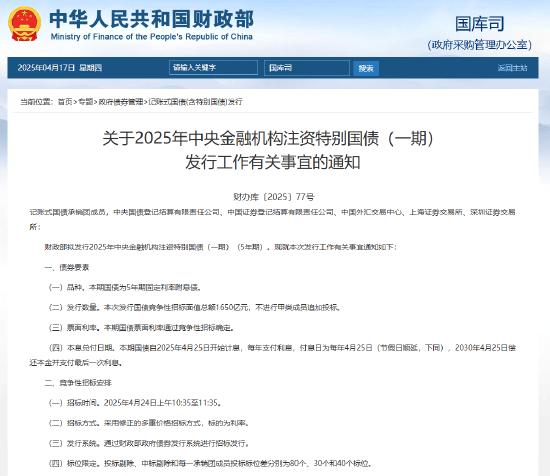Click the title line 发行工作有关事宜的通知
This screenshot has width=550, height=476.
point(273,162)
